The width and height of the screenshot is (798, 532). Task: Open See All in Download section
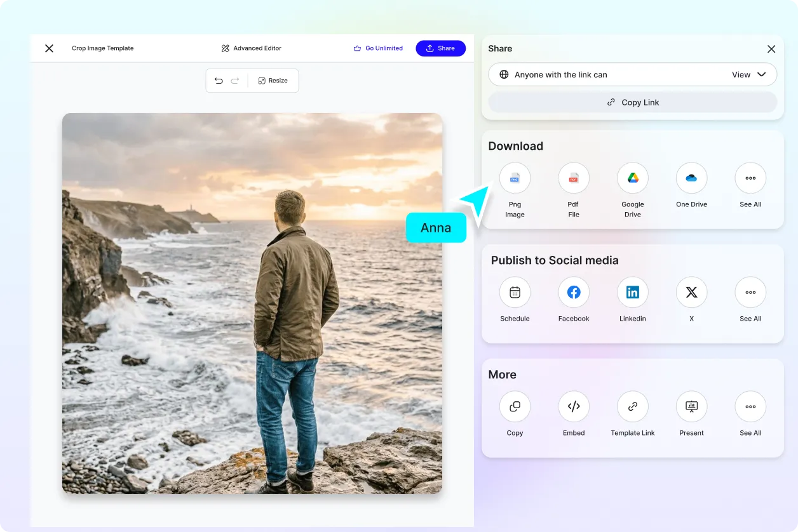tap(750, 178)
